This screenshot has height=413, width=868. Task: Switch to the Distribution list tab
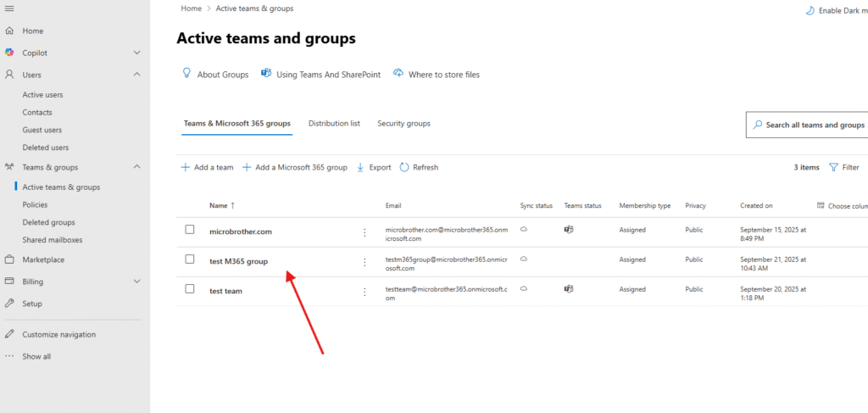(334, 124)
